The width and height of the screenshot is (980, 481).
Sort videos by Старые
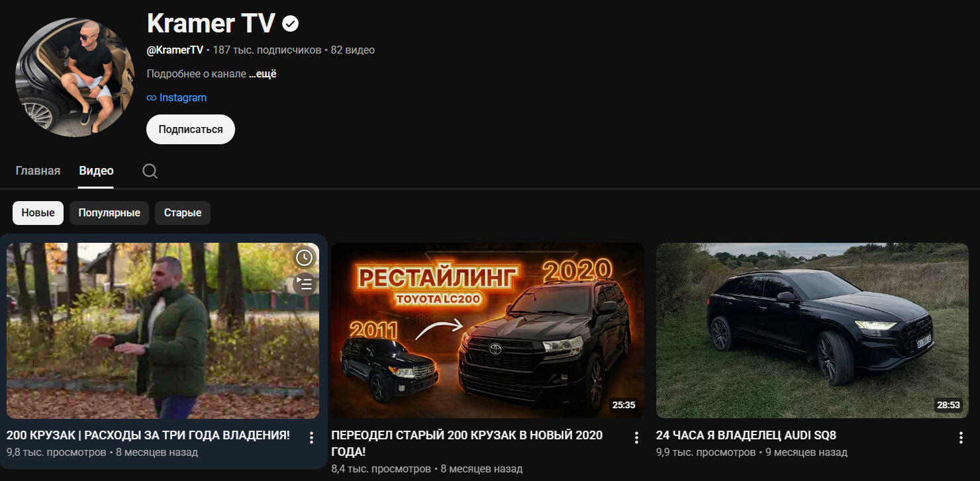pos(183,213)
